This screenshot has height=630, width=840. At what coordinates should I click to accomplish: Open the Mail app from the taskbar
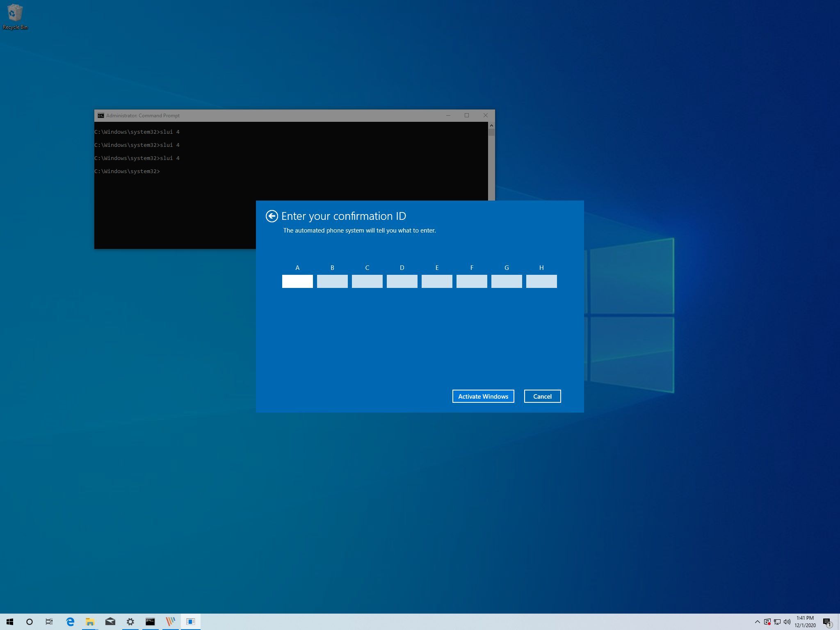click(x=110, y=621)
